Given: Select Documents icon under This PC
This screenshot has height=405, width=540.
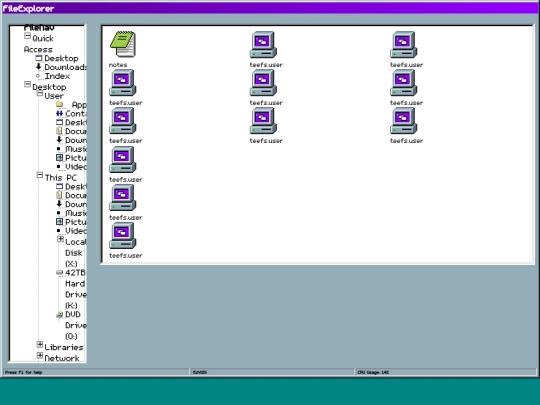Looking at the screenshot, I should (59, 195).
